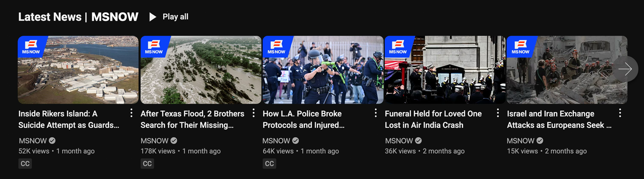Screen dimensions: 644x179
Task: Click CC badge under L.A. Police video
Action: point(269,164)
